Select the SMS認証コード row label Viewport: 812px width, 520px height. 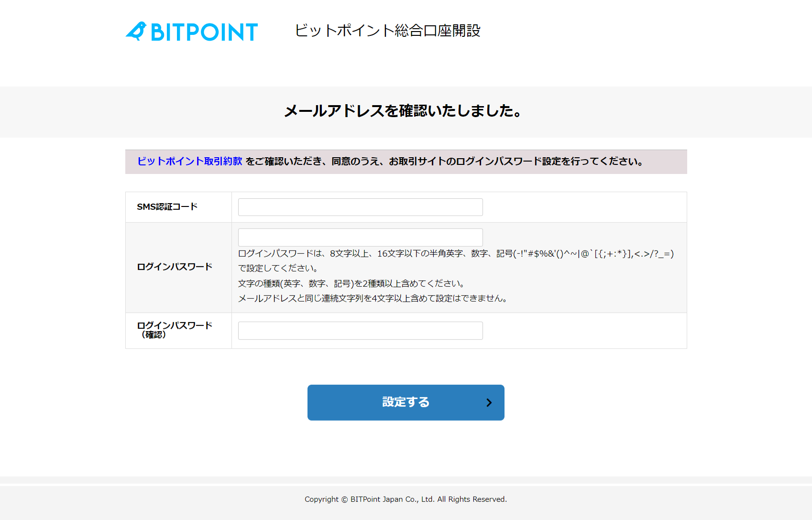167,207
